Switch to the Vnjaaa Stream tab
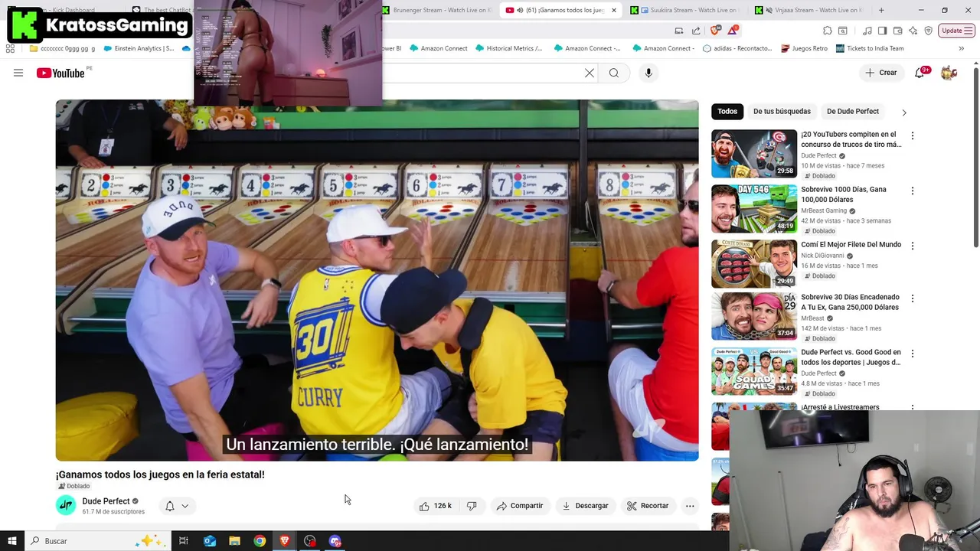Screen dimensions: 980x551 coord(810,10)
